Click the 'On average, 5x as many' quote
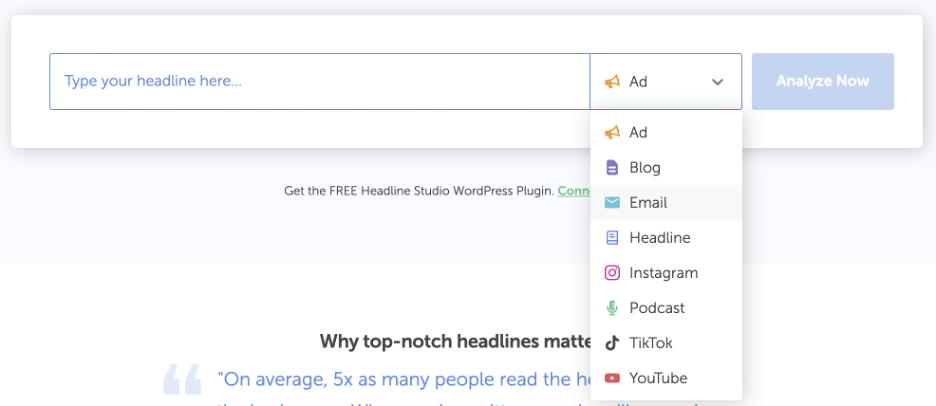 point(404,379)
